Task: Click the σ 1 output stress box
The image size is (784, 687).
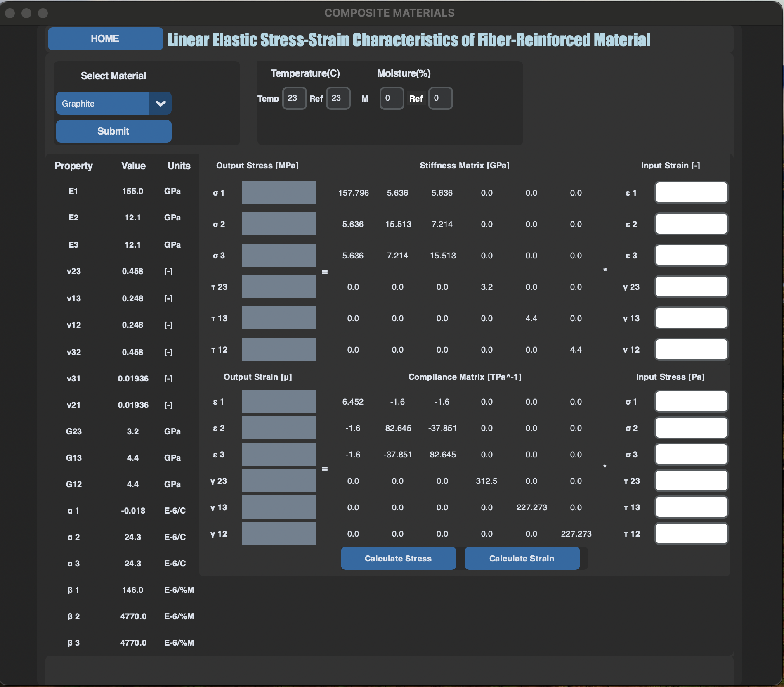Action: coord(279,192)
